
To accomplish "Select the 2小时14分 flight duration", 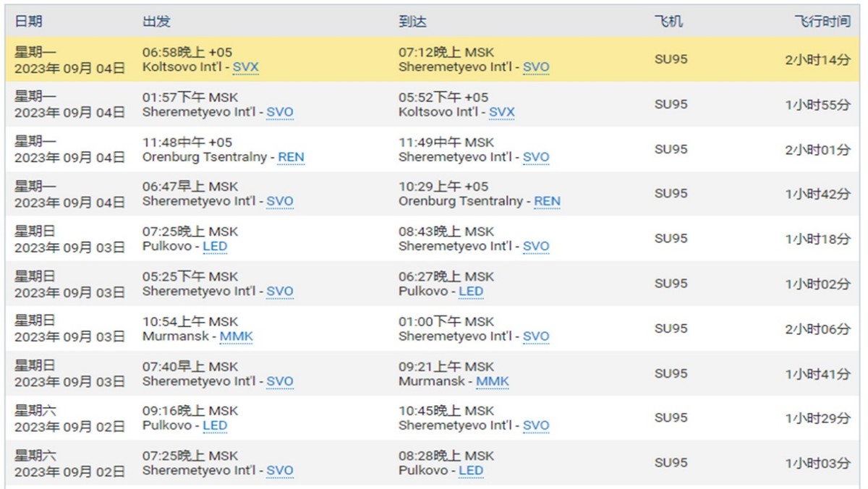I will tap(818, 60).
